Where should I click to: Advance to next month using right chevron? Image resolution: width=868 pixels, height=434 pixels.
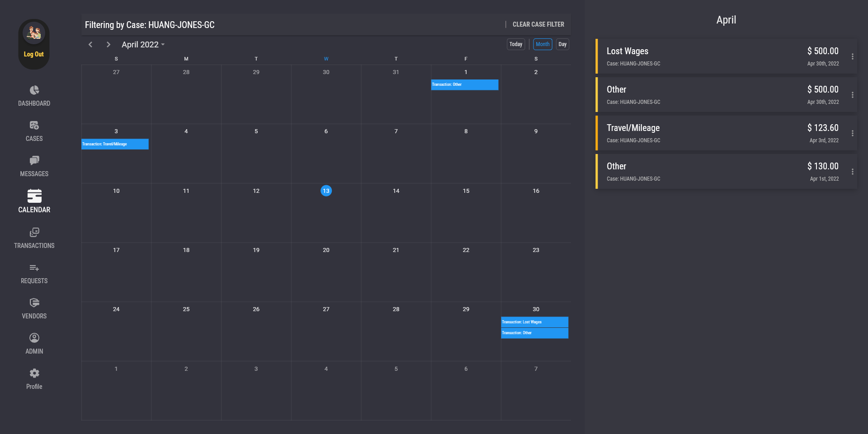(x=108, y=44)
